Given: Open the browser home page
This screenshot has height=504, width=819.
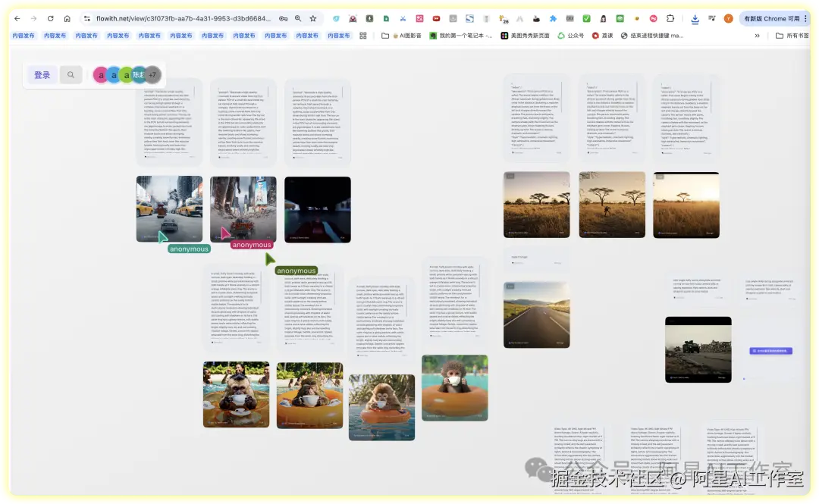Looking at the screenshot, I should (67, 18).
